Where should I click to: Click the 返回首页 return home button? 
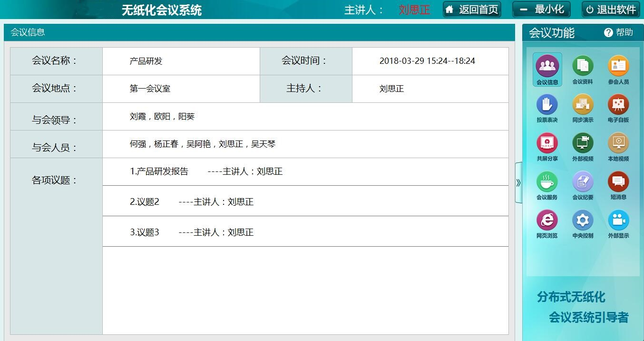472,10
